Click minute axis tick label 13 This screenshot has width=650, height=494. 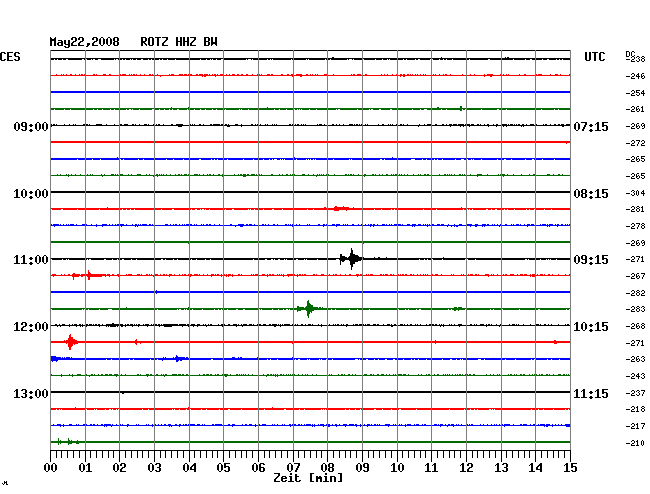(501, 468)
